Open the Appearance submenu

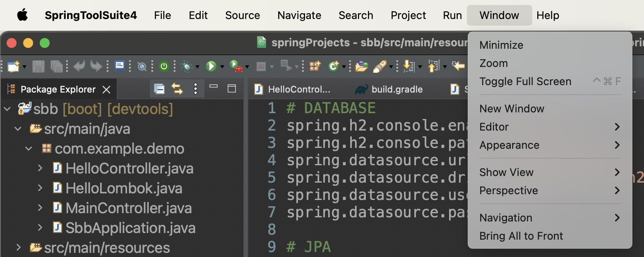coord(550,145)
